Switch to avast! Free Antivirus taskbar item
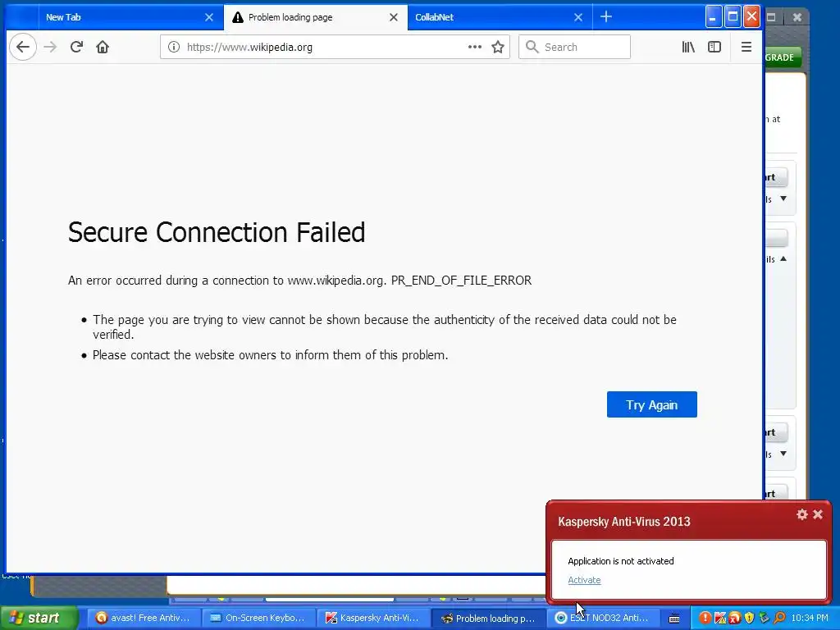Image resolution: width=840 pixels, height=630 pixels. click(x=143, y=618)
